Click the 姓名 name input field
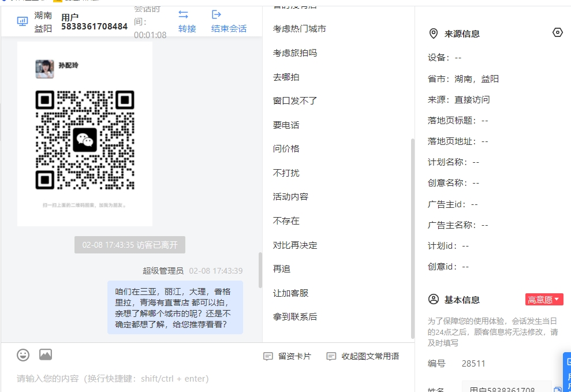The width and height of the screenshot is (571, 392). pos(507,388)
